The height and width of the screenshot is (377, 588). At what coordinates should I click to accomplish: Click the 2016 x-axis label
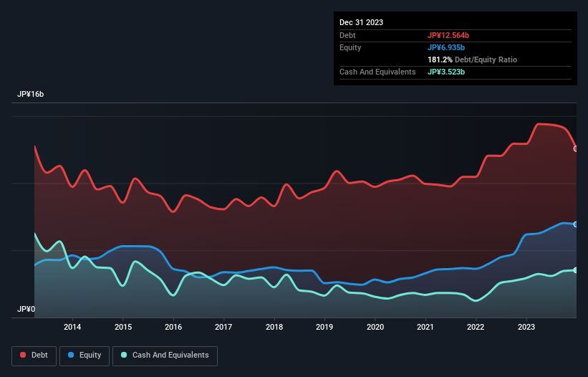[173, 327]
